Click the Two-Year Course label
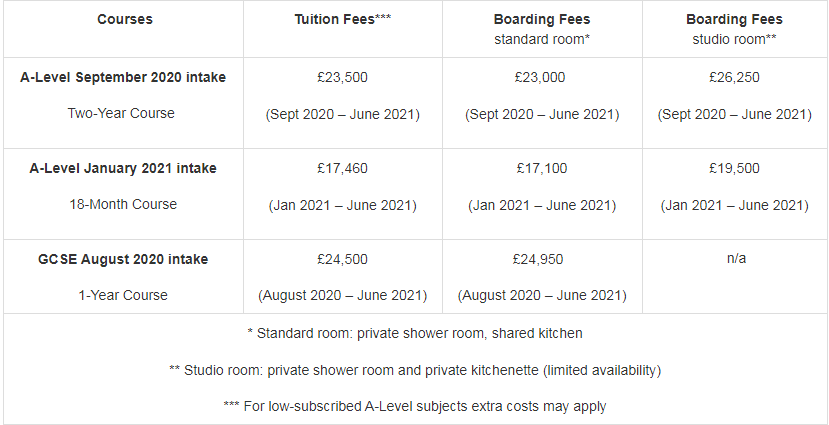Image resolution: width=829 pixels, height=425 pixels. pos(121,114)
